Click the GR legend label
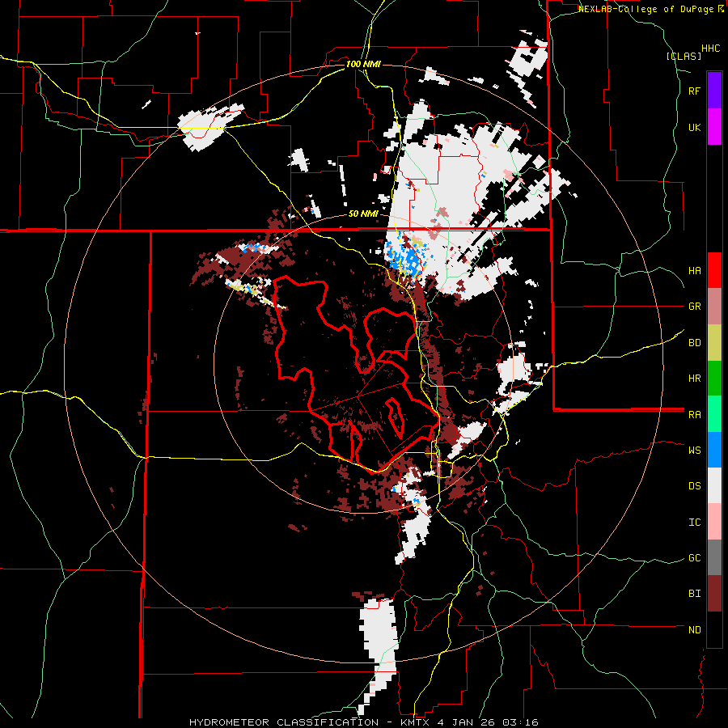Viewport: 728px width, 728px height. (x=695, y=307)
